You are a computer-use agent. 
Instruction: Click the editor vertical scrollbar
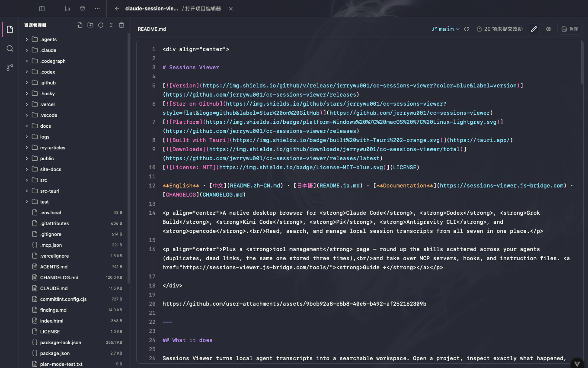click(x=582, y=63)
